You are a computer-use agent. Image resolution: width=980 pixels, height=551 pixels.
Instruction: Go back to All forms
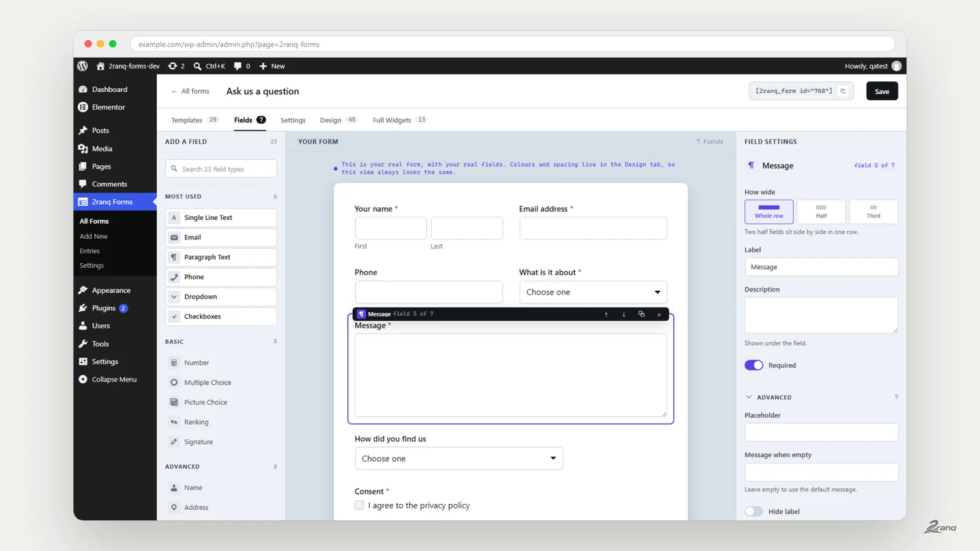[190, 91]
